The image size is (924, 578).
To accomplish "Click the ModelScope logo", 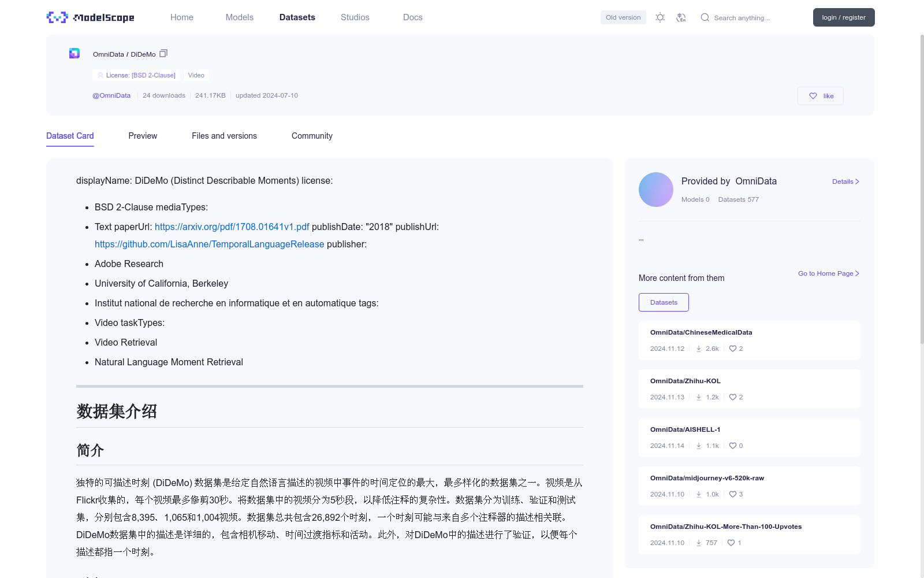I will 91,17.
